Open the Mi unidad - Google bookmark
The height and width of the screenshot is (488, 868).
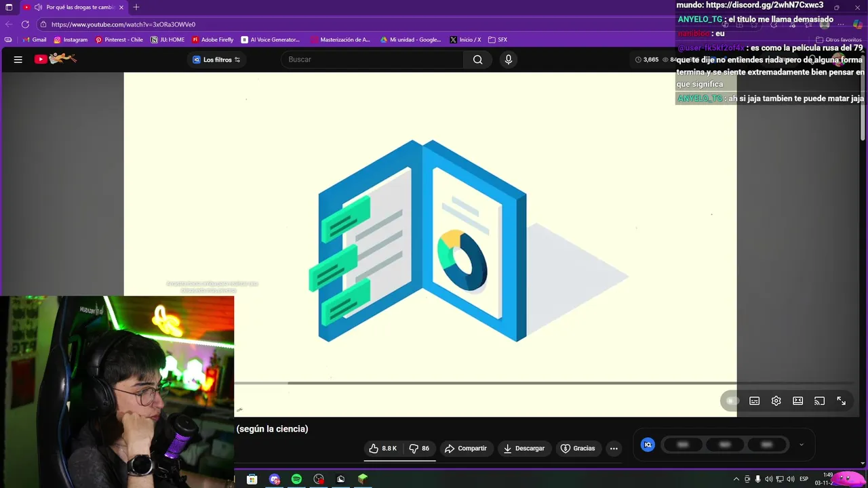(x=410, y=39)
